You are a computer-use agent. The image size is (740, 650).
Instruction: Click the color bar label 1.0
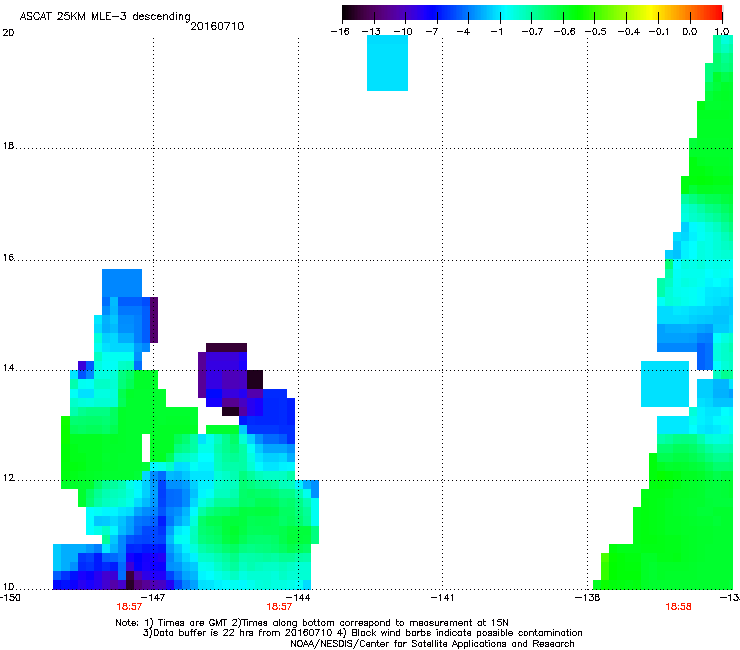[722, 32]
